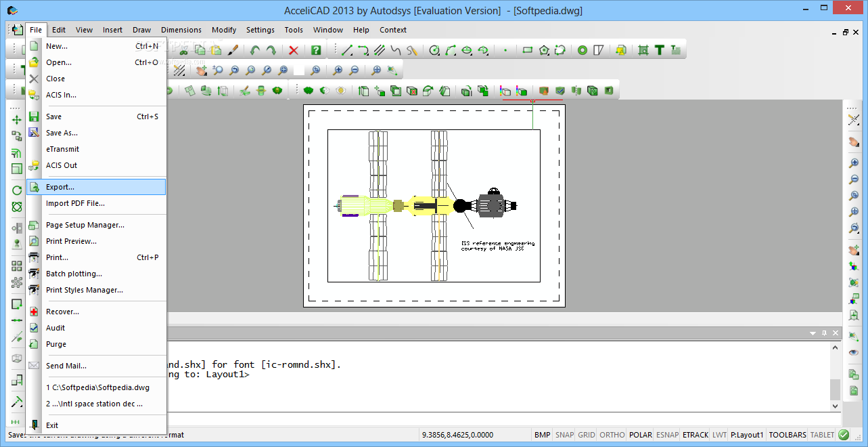Pin the command panel with pushpin icon

pyautogui.click(x=824, y=333)
